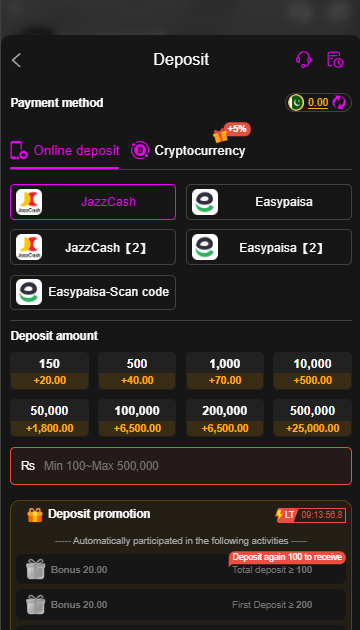Click the Pakistan flag currency icon
This screenshot has height=630, width=360.
coord(297,102)
